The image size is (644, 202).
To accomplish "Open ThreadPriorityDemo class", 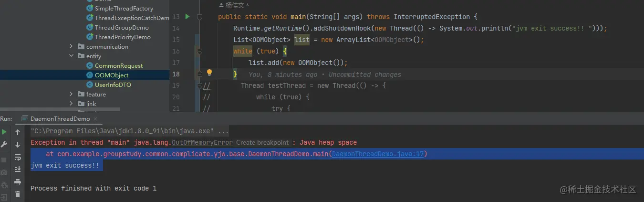I will coord(123,37).
